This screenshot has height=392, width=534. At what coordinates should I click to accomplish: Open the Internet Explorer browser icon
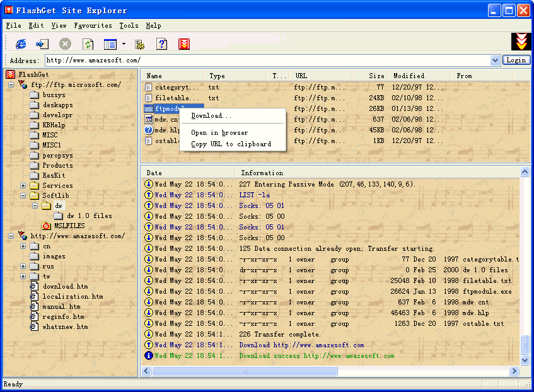tap(21, 43)
